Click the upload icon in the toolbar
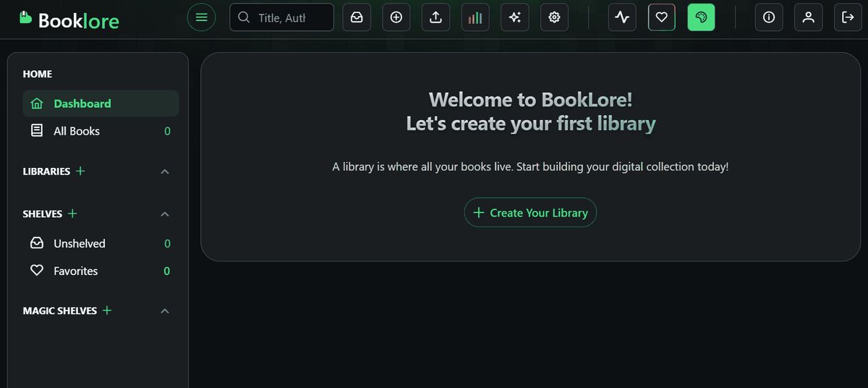 [435, 17]
